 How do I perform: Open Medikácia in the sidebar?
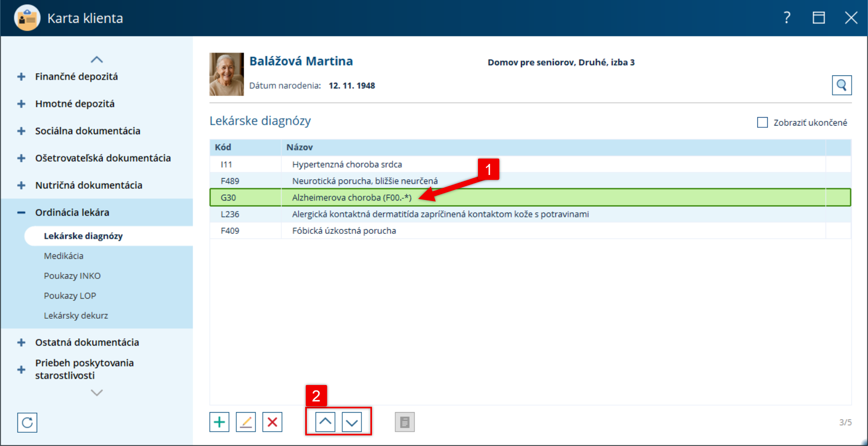[x=64, y=256]
